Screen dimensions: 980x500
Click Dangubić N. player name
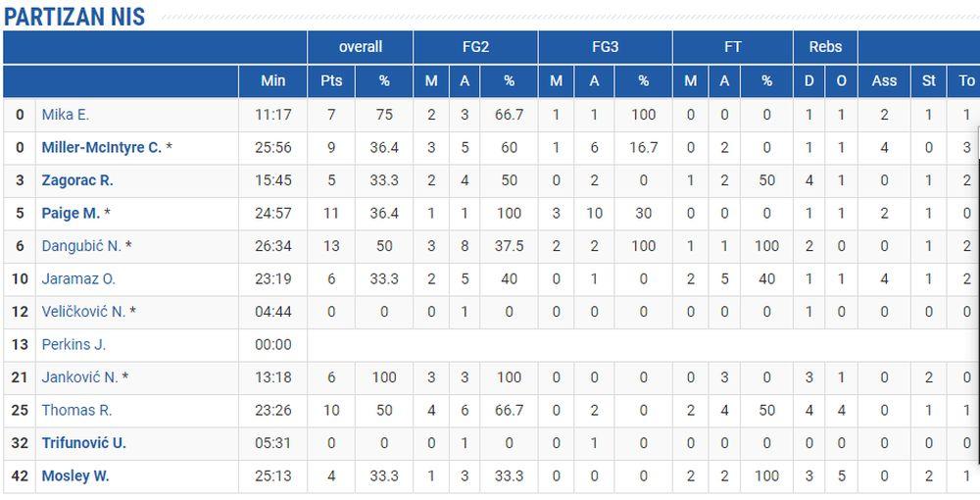tap(80, 246)
